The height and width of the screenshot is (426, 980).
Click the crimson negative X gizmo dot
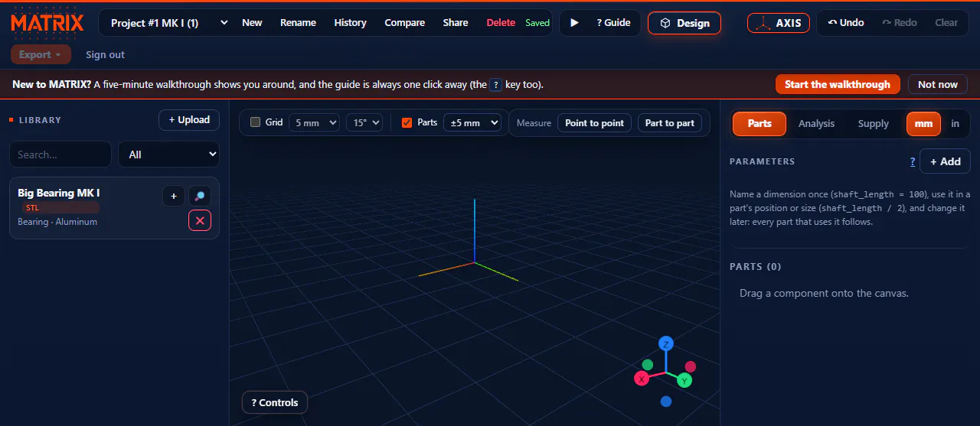click(x=691, y=366)
